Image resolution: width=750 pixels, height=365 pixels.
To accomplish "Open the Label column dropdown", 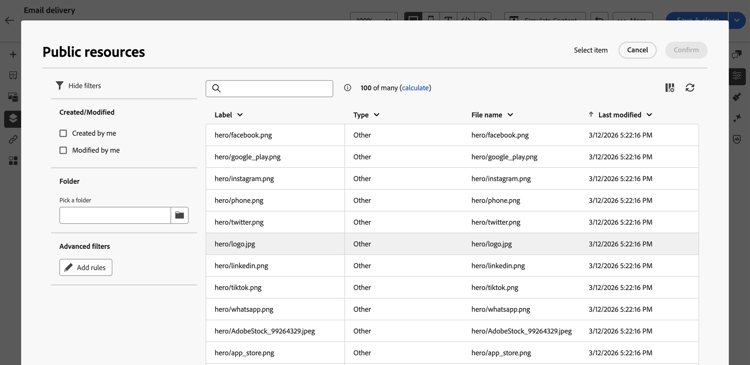I will click(x=240, y=115).
